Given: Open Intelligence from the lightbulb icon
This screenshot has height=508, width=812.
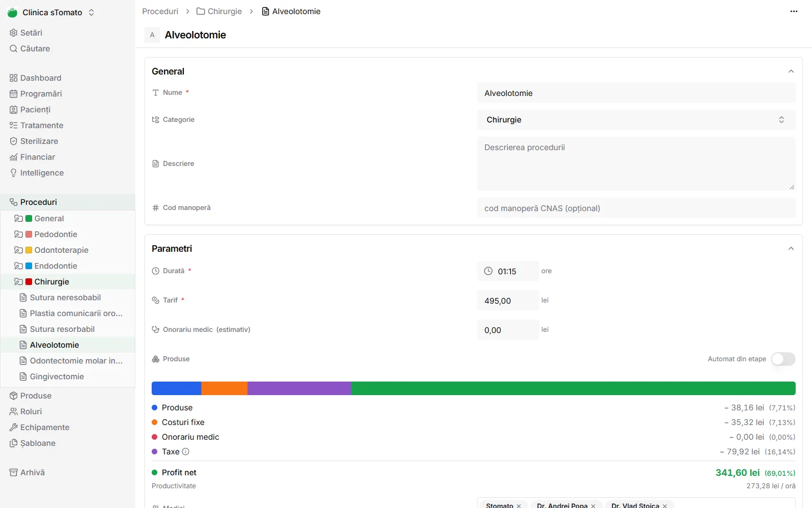Looking at the screenshot, I should coord(14,173).
